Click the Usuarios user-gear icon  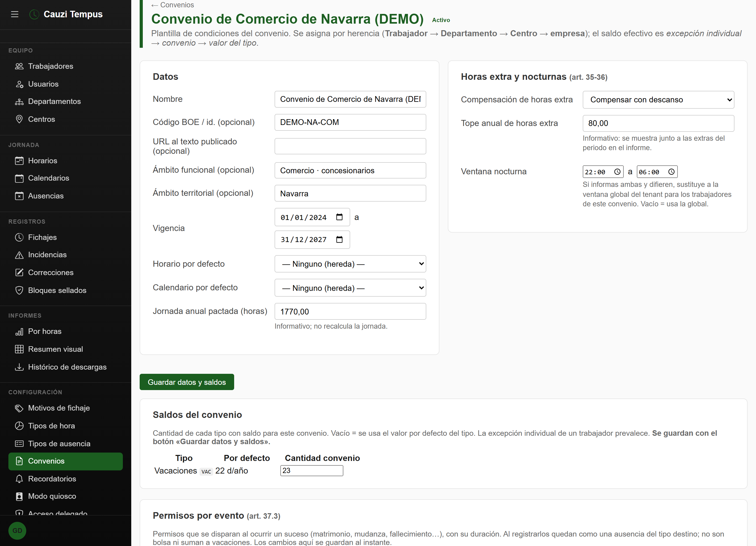tap(19, 84)
